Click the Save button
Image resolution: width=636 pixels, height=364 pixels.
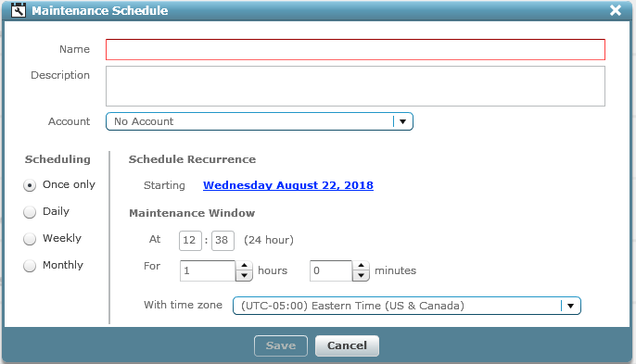[281, 345]
